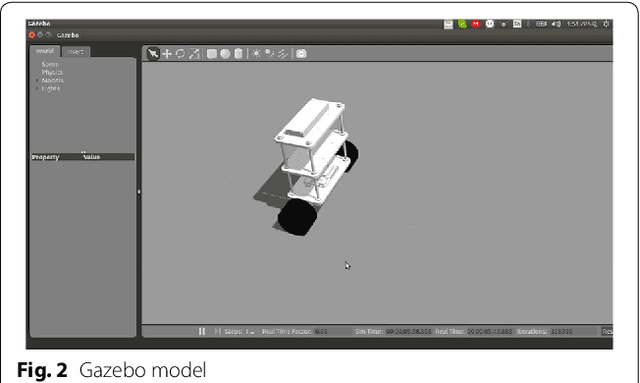
Task: Close the Gazebo window
Action: (32, 35)
